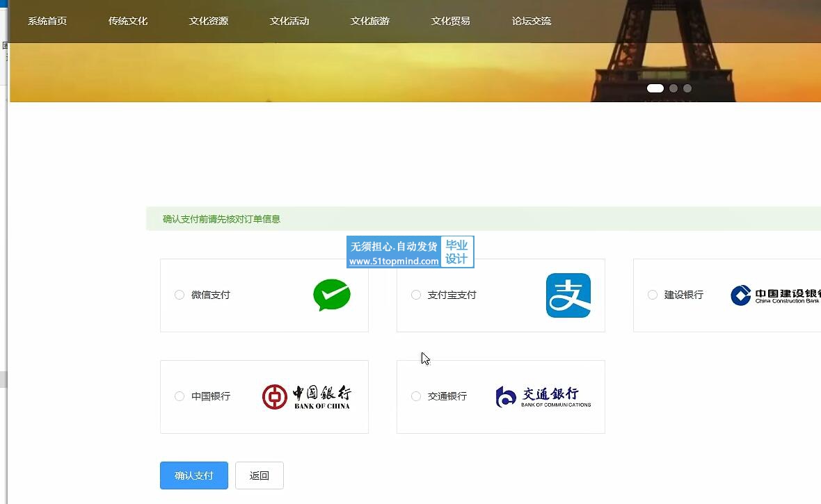Click the Bank of Communications logo
This screenshot has width=821, height=504.
(x=543, y=397)
